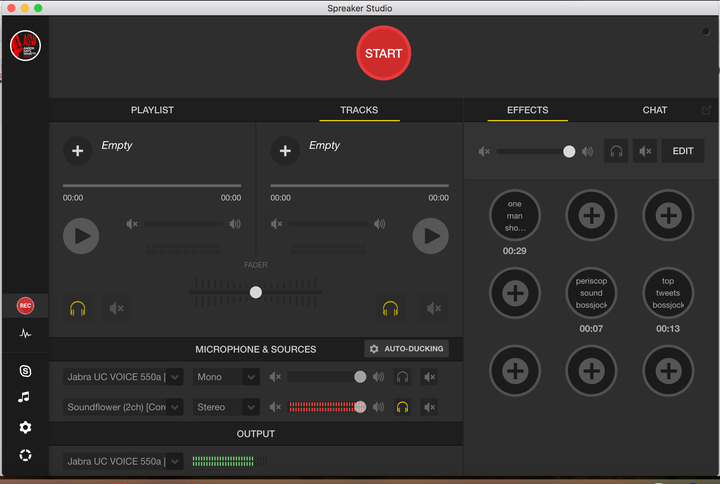Switch to the TRACKS tab
This screenshot has width=720, height=484.
pyautogui.click(x=360, y=110)
